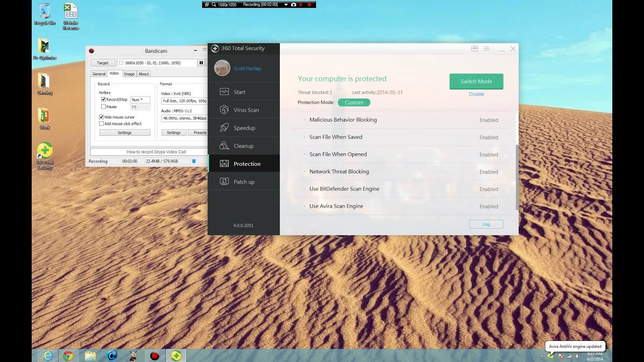Open 360 Total Security desktop shortcut
The height and width of the screenshot is (362, 644).
[x=44, y=156]
